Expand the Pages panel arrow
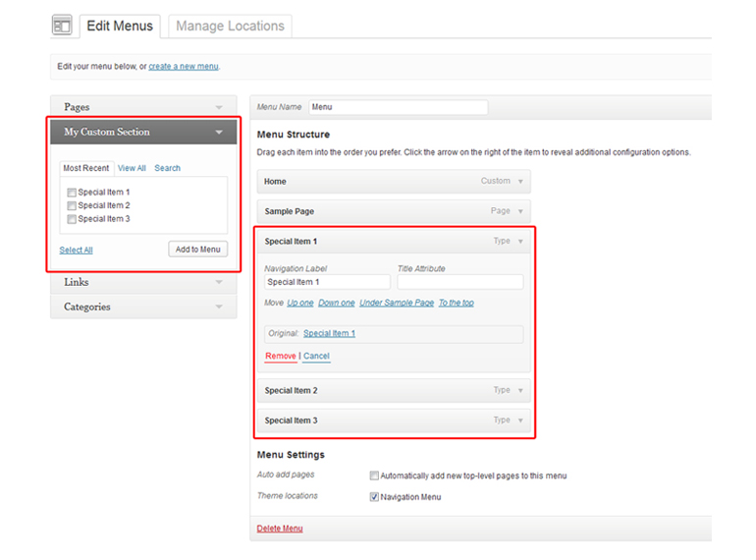Viewport: 756px width, 560px height. [x=219, y=107]
